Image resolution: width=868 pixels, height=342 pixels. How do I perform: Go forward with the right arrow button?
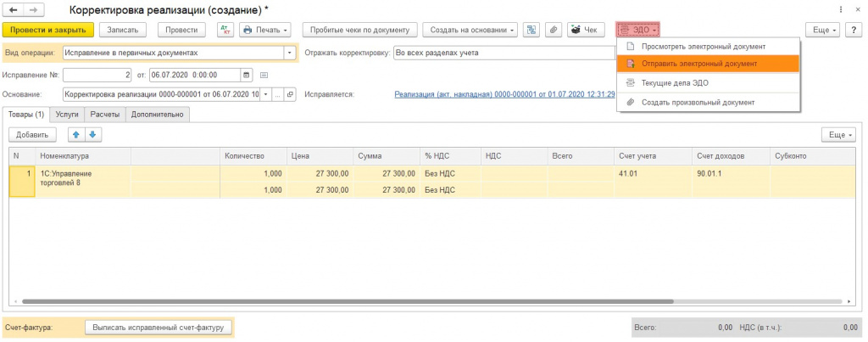click(x=34, y=10)
